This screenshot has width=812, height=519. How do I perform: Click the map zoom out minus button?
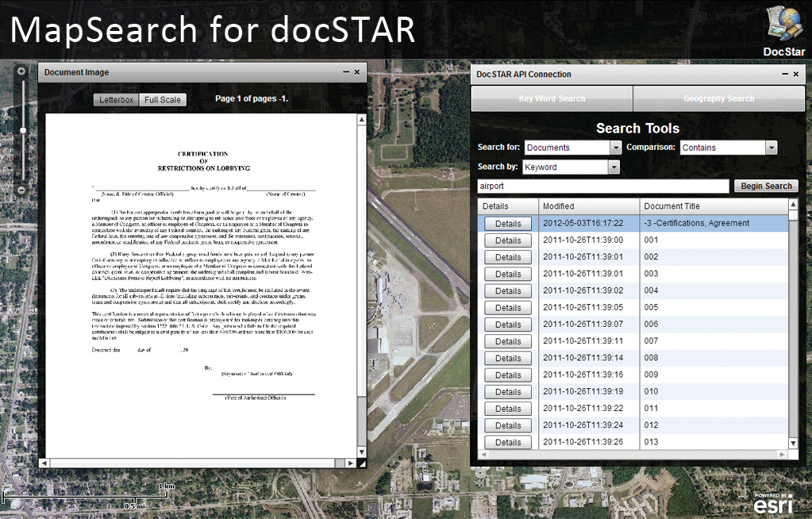tap(21, 190)
